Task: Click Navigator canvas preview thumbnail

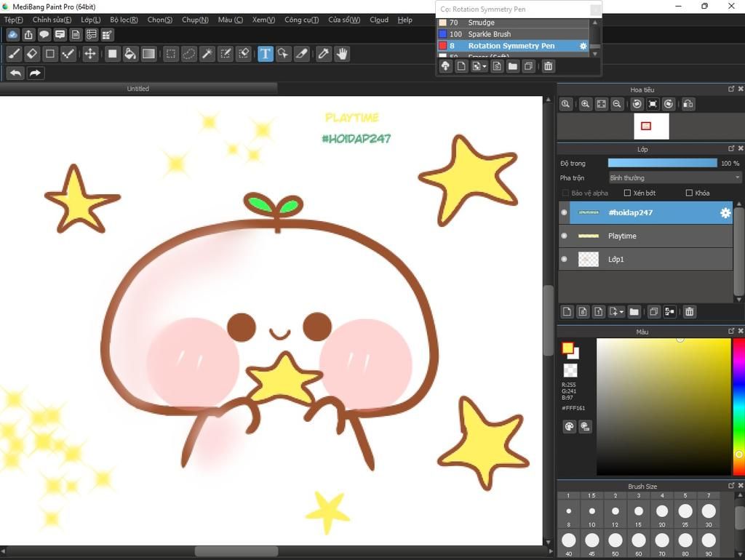Action: 651,126
